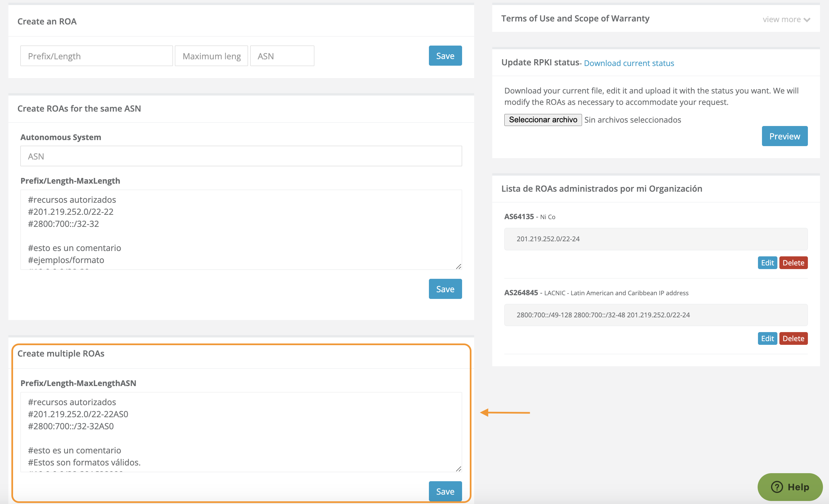
Task: Delete the AS264845 ROA entry
Action: [793, 338]
